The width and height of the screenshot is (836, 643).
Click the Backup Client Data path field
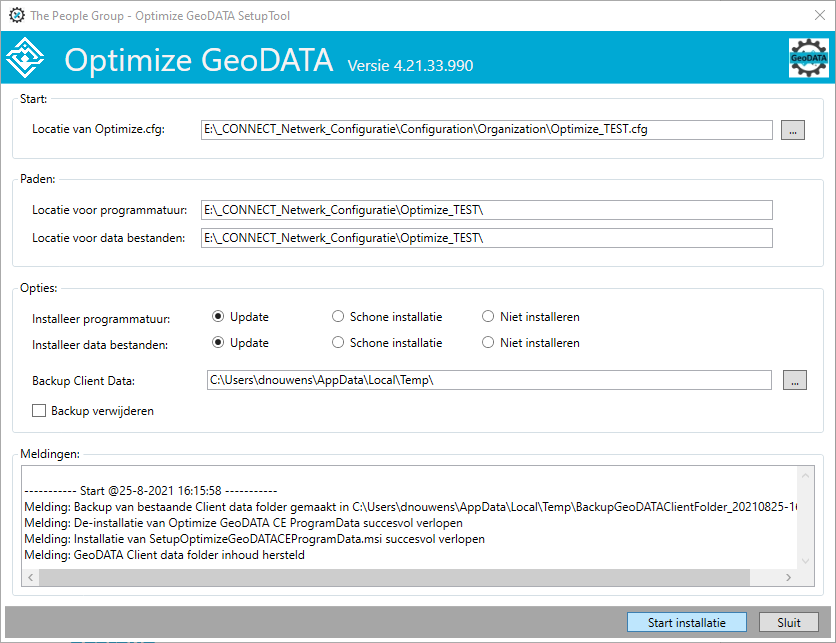tap(489, 380)
